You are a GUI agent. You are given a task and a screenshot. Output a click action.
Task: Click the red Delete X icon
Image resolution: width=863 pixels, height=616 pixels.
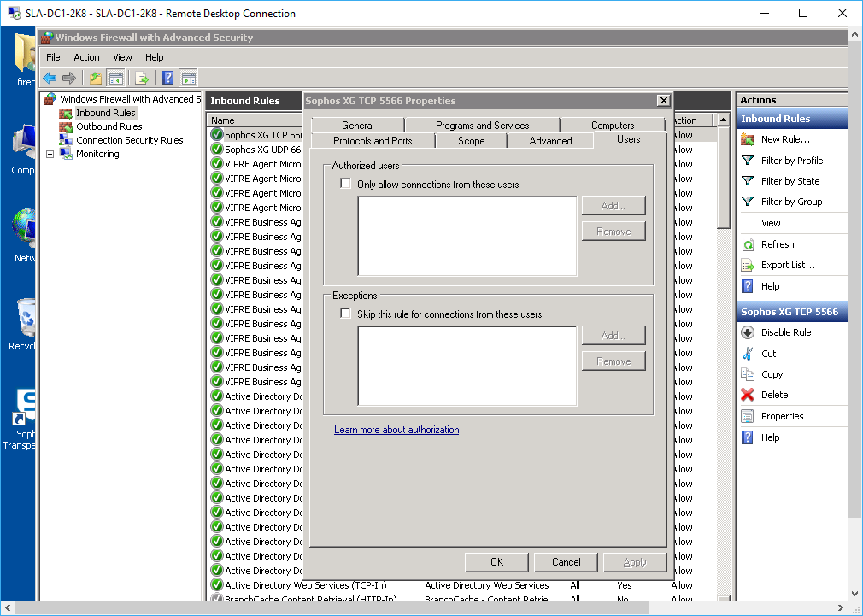pos(748,395)
